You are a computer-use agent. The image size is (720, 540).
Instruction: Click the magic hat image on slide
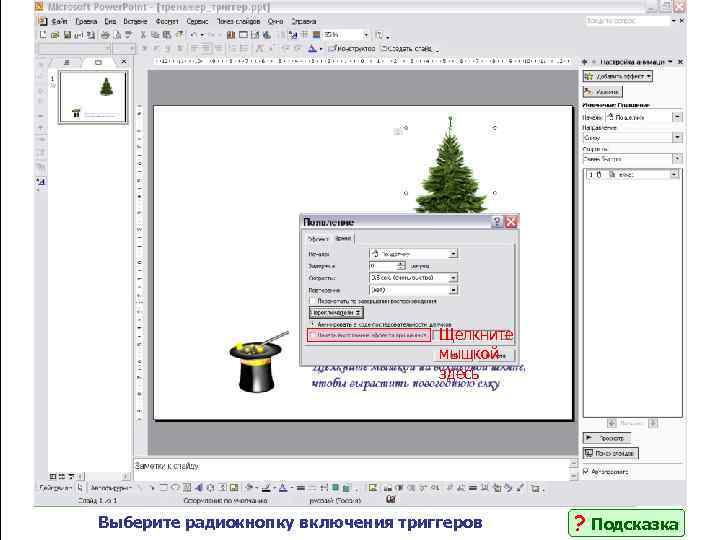coord(259,361)
